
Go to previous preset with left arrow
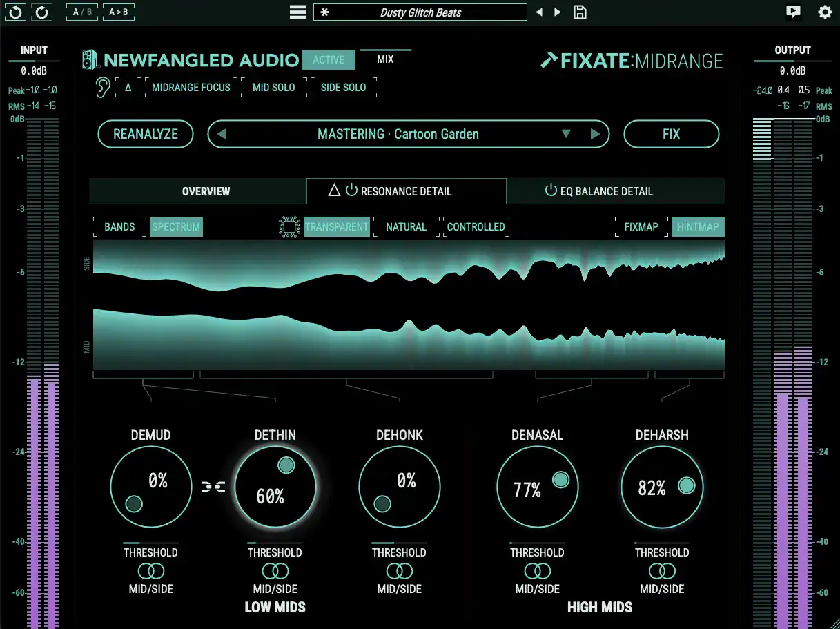(x=540, y=12)
